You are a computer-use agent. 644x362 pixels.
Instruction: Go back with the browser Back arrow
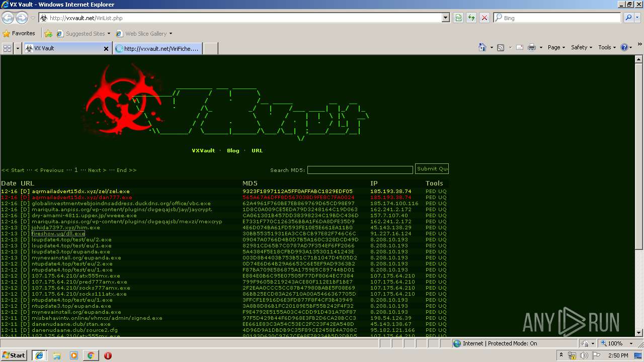coord(8,18)
